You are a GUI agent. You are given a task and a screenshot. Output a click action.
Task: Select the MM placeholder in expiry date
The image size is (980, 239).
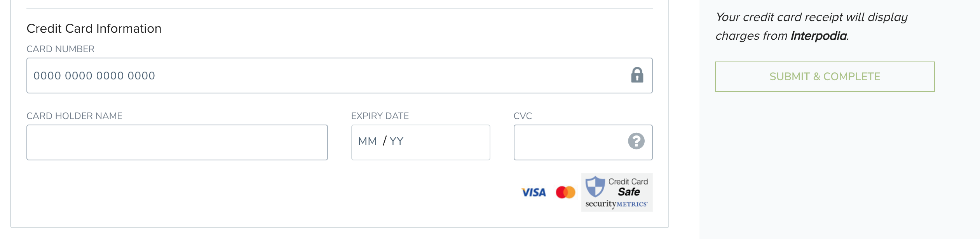coord(367,141)
